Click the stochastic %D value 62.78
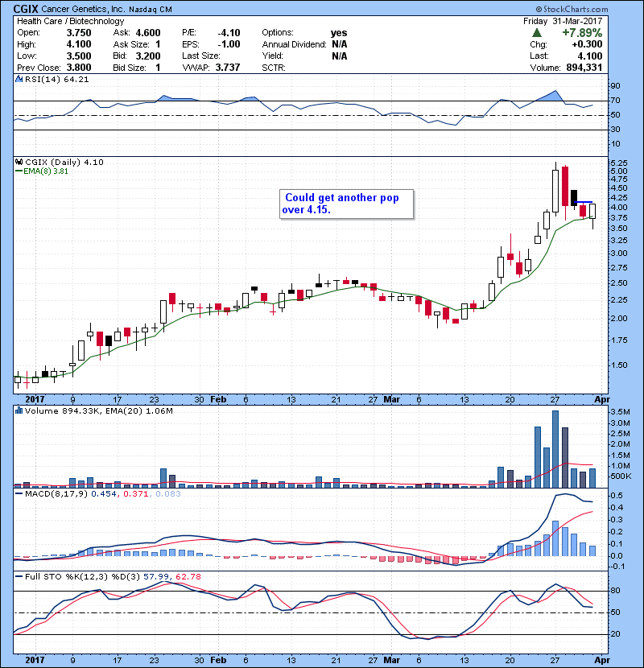 [x=188, y=577]
